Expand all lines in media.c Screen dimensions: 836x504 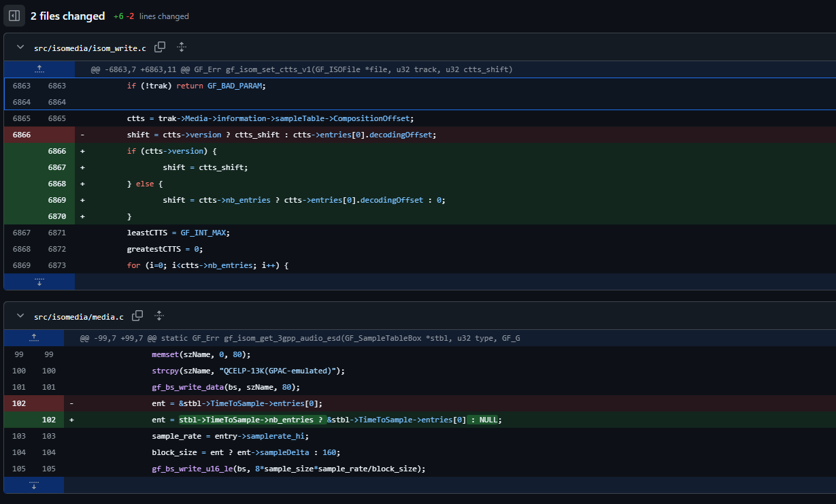(x=159, y=316)
